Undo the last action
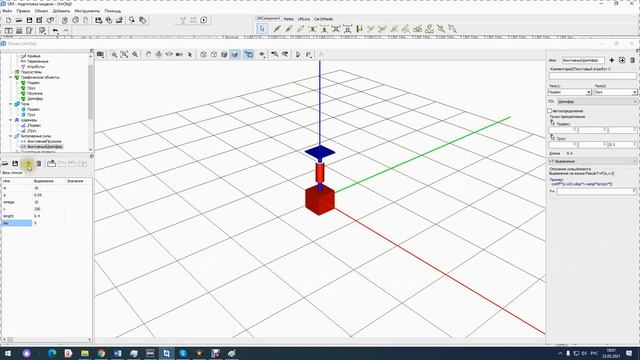Screen dimensions: 640x360 (x=56, y=31)
